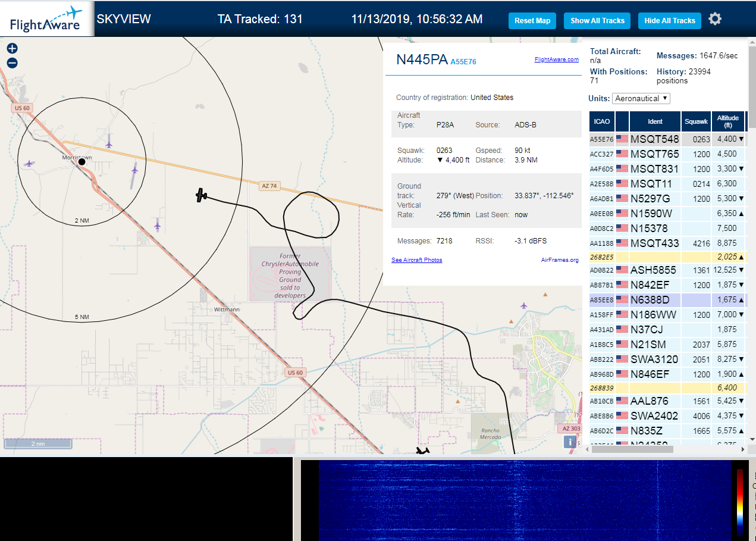Select the N846EF aircraft row

[668, 374]
